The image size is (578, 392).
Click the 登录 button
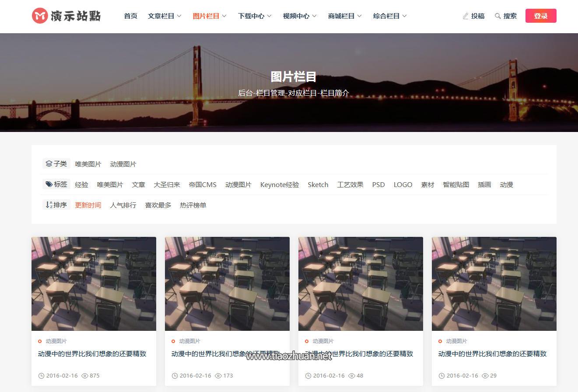540,16
